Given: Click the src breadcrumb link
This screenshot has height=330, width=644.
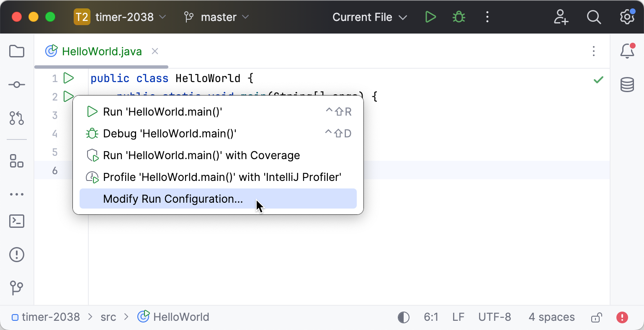Looking at the screenshot, I should click(108, 317).
